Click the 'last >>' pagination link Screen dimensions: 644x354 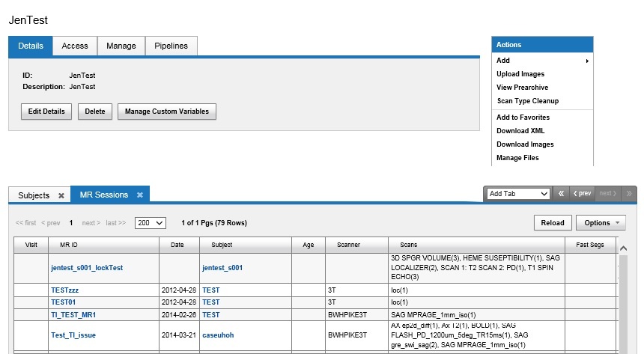tap(116, 223)
